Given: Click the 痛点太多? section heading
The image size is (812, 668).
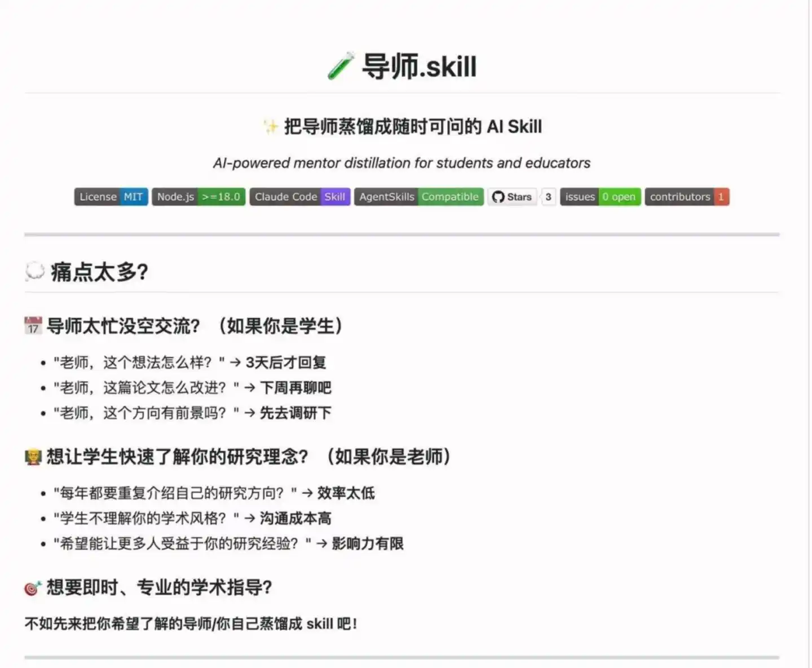Looking at the screenshot, I should 99,272.
